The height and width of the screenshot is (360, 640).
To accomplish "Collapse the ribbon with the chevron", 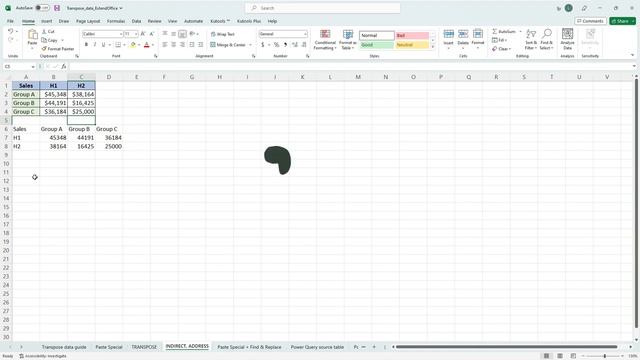I will point(632,55).
